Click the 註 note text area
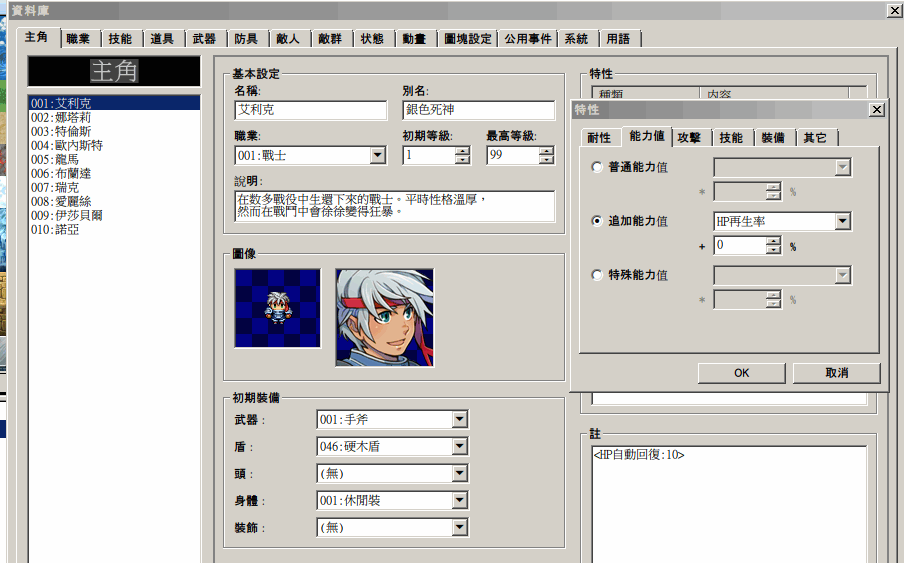The height and width of the screenshot is (563, 904). tap(729, 504)
